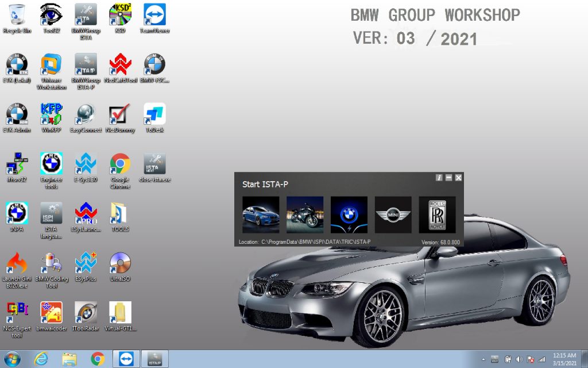Launch IToolRadar desktop shortcut
The width and height of the screenshot is (588, 368).
tap(86, 316)
